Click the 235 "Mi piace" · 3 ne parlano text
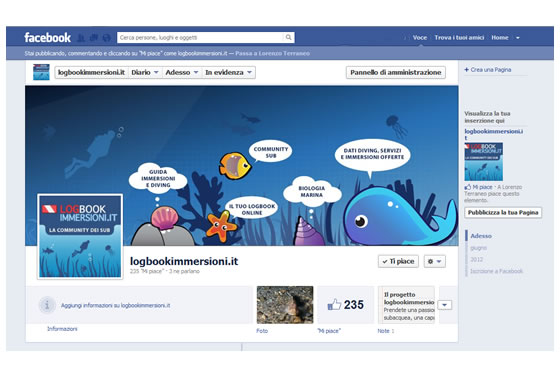 pyautogui.click(x=165, y=271)
